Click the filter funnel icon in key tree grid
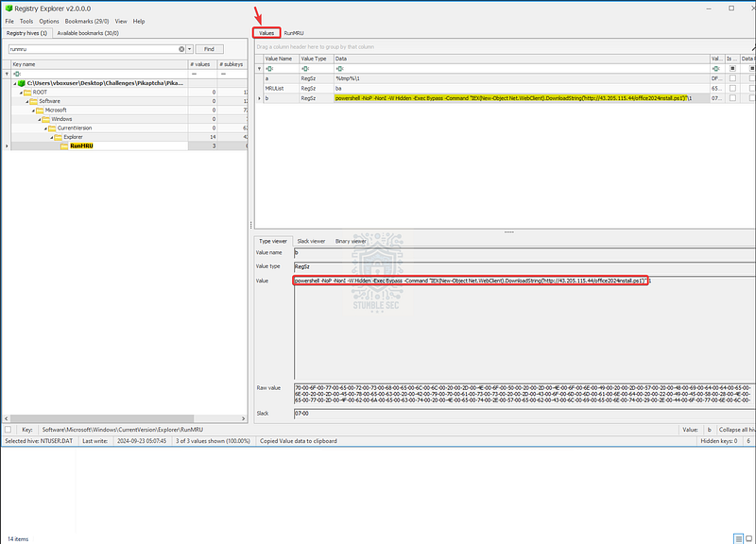The height and width of the screenshot is (544, 756). [x=7, y=74]
